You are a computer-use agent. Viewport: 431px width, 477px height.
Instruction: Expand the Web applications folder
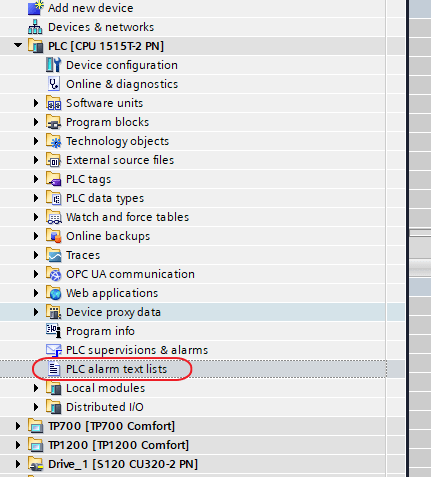[36, 293]
